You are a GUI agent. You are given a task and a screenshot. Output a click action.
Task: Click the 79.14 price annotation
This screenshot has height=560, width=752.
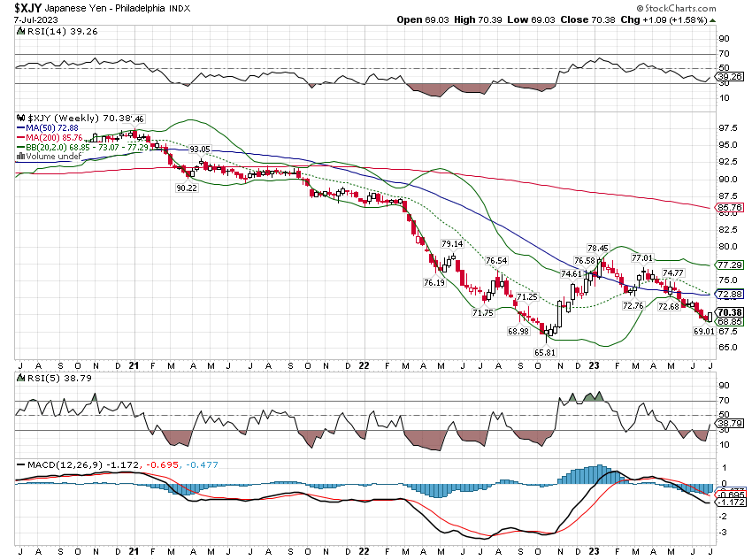[x=452, y=244]
